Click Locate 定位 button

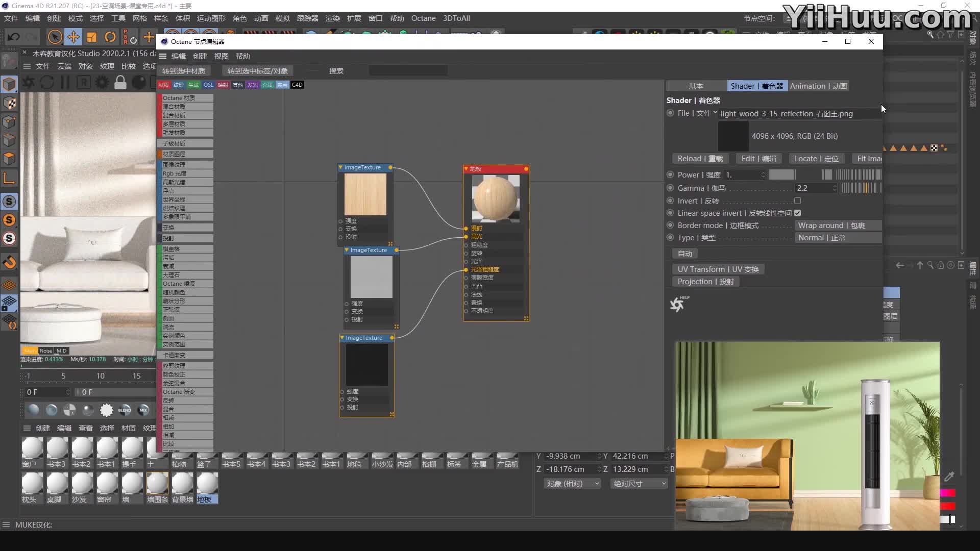[816, 159]
